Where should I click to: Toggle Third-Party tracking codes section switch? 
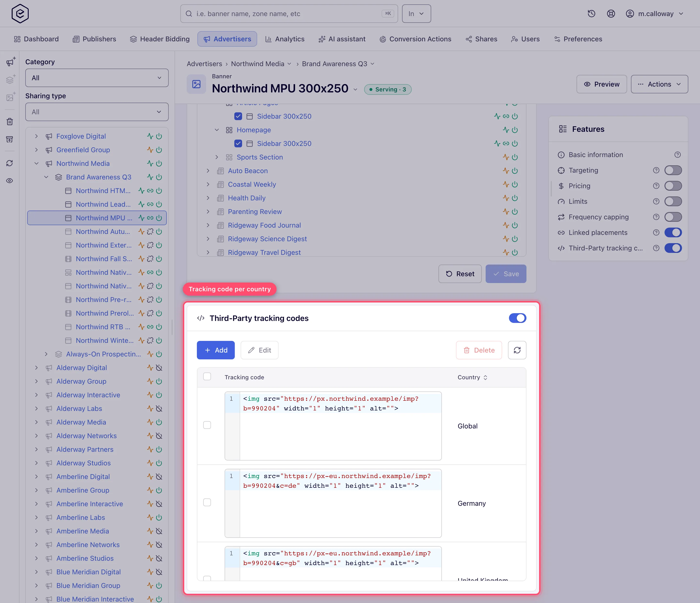[x=517, y=318]
